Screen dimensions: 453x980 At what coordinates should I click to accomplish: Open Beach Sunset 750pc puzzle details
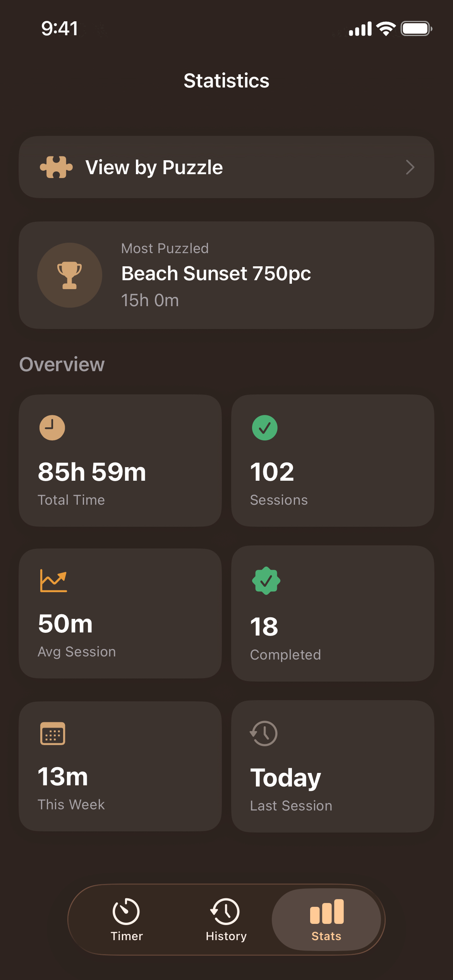point(216,274)
